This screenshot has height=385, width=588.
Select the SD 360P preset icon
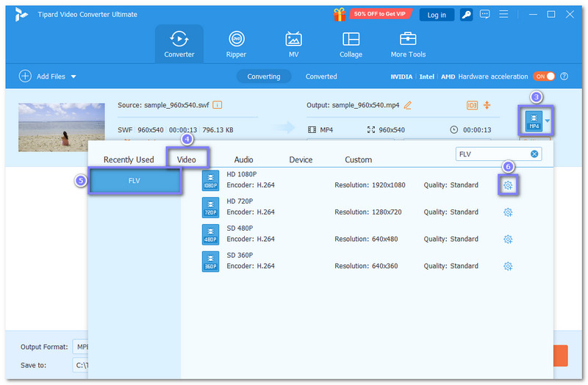click(210, 262)
